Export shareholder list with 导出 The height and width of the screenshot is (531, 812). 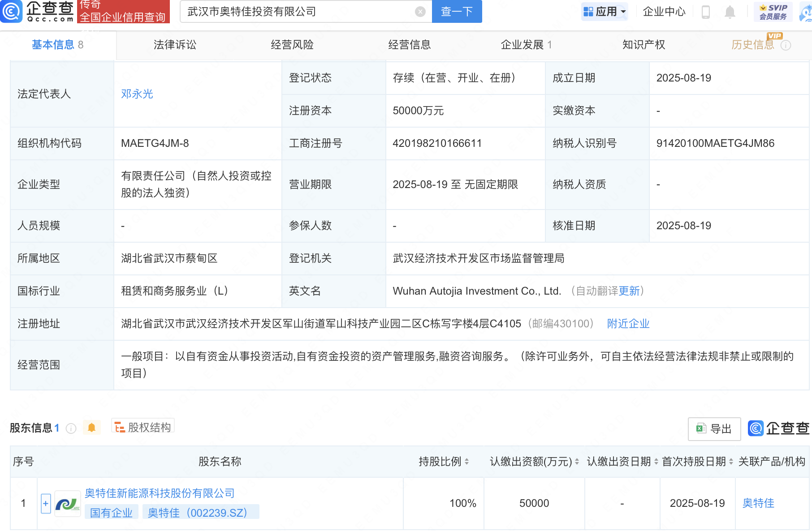click(714, 429)
